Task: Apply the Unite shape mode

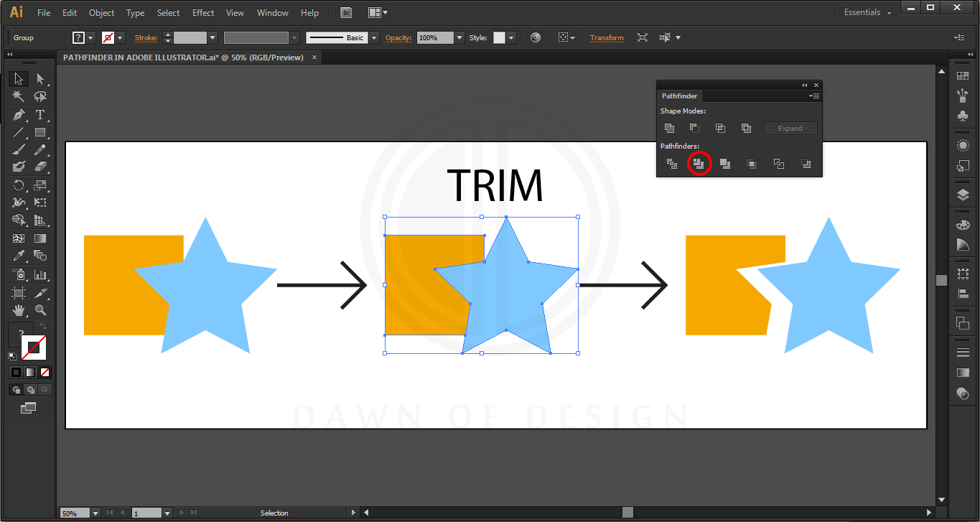Action: pyautogui.click(x=670, y=128)
